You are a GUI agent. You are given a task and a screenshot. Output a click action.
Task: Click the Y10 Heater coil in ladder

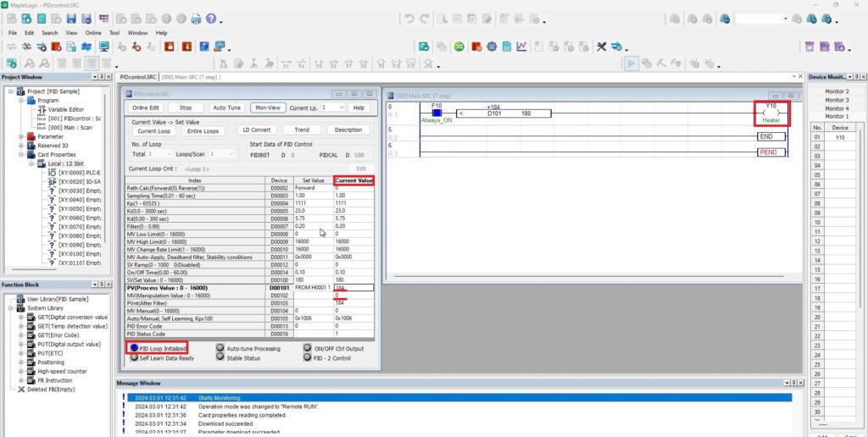[x=771, y=113]
